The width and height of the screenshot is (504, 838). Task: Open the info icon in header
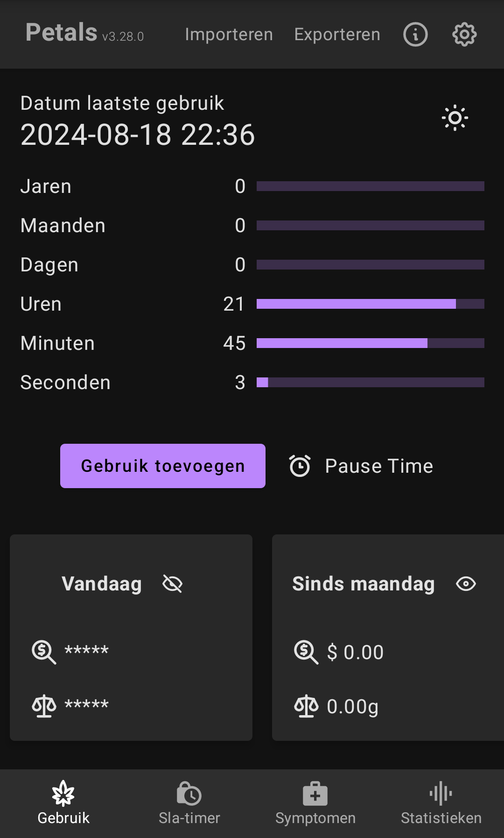(x=415, y=35)
